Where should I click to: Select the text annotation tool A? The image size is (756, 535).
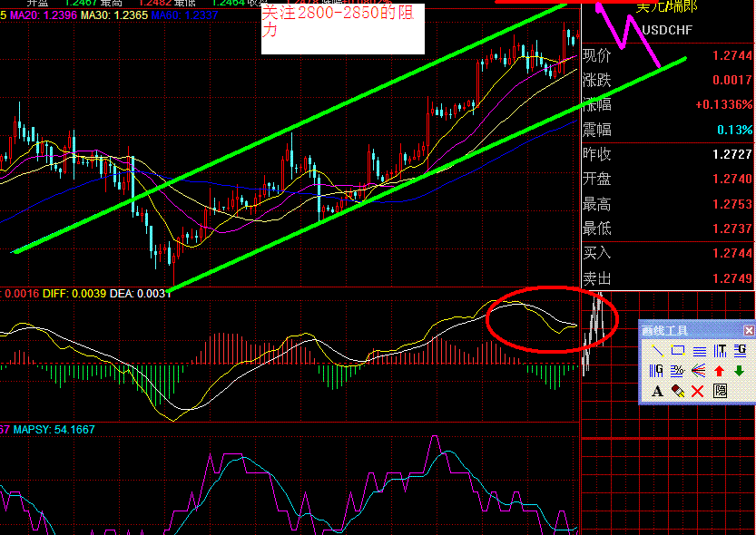[x=657, y=391]
